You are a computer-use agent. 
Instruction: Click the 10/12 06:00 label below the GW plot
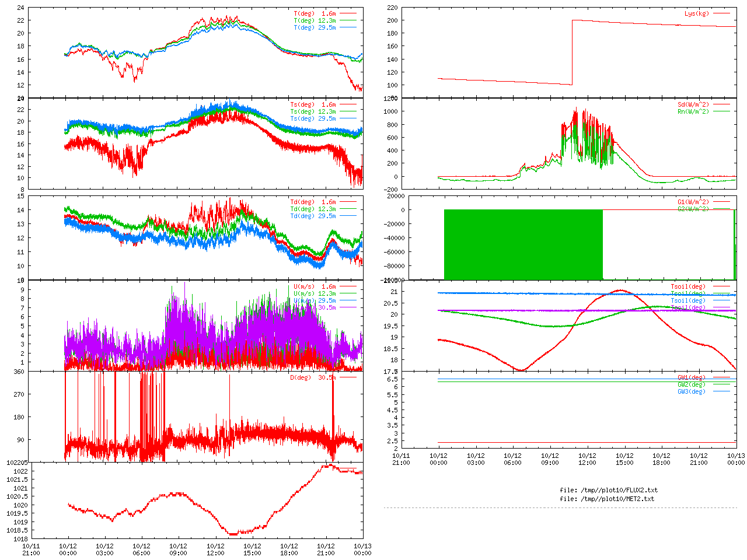click(x=512, y=459)
